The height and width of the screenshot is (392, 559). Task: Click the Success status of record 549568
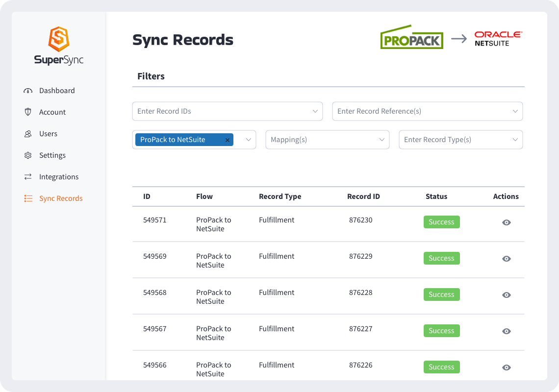coord(441,294)
